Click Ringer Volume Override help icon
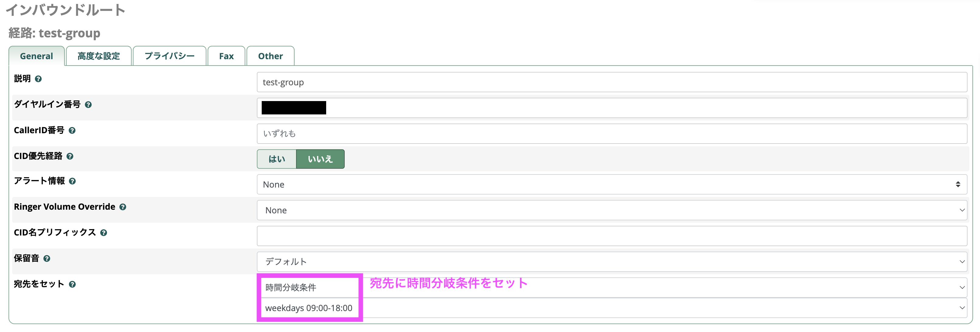Image resolution: width=980 pixels, height=332 pixels. (122, 207)
